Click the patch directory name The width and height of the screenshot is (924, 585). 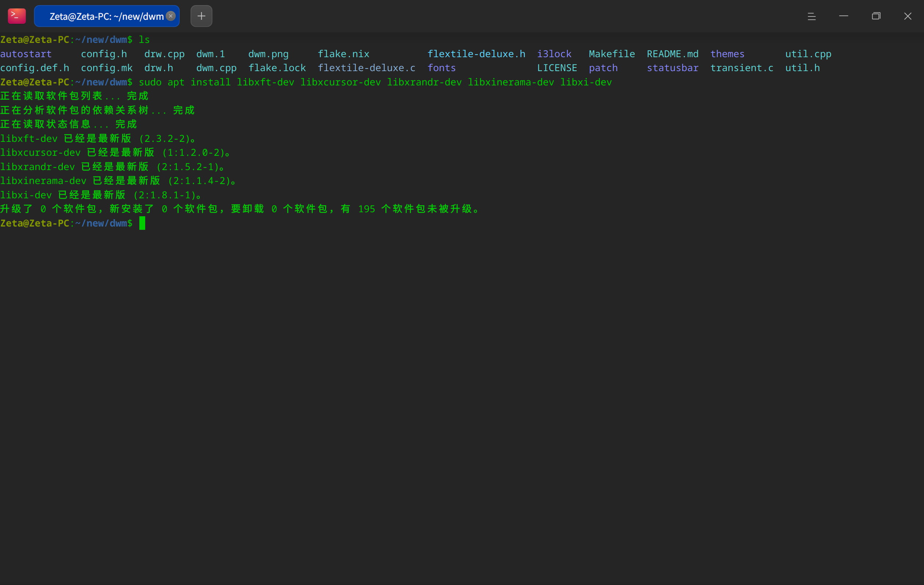[x=603, y=68]
